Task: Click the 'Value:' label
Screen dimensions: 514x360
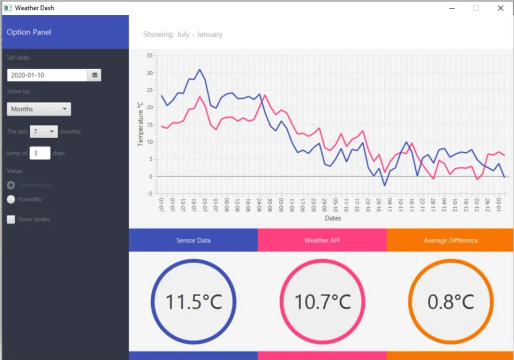Action: tap(15, 171)
